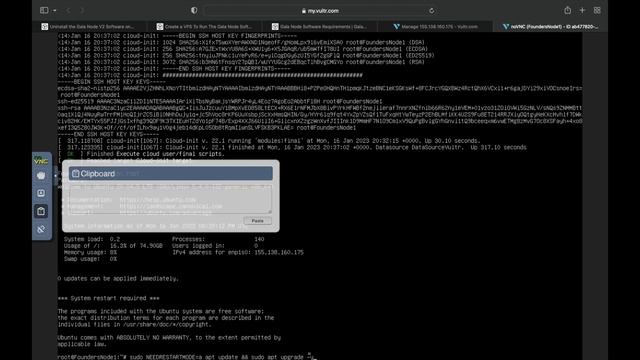Click the Paste button in Clipboard panel

257,221
